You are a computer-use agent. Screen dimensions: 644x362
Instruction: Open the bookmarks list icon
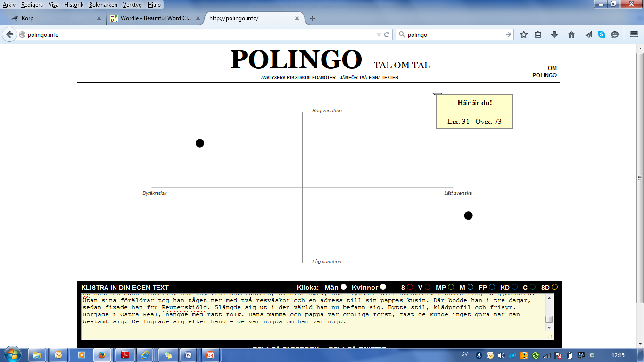[x=538, y=34]
